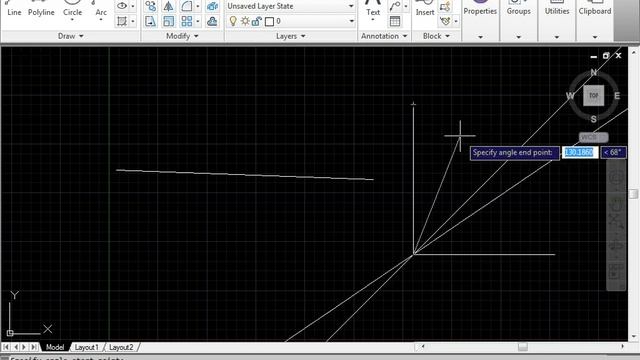The height and width of the screenshot is (360, 640).
Task: Select the Polyline tool
Action: [x=41, y=9]
